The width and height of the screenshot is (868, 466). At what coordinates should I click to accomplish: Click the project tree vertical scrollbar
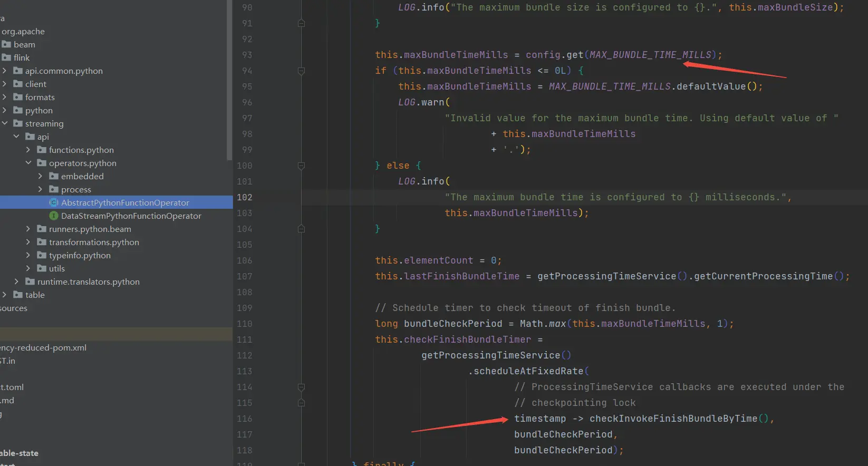[x=229, y=80]
